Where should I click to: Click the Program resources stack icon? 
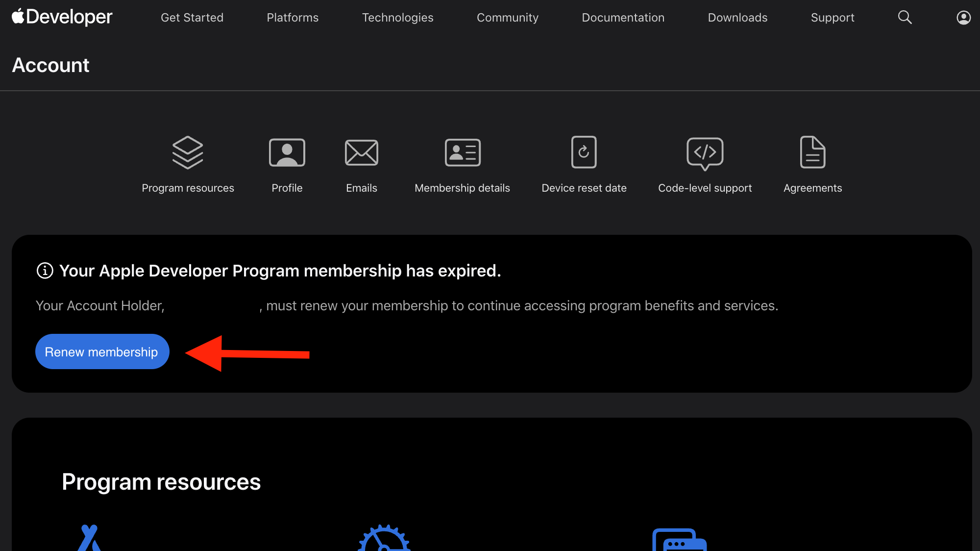click(188, 152)
